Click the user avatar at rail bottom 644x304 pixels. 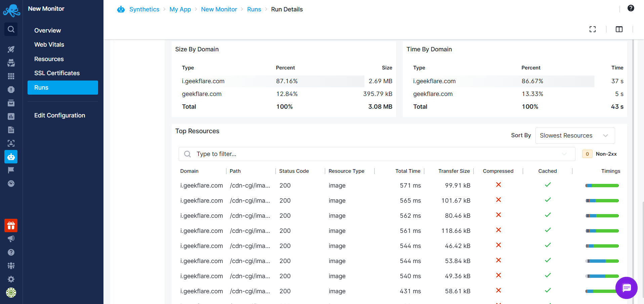(11, 293)
